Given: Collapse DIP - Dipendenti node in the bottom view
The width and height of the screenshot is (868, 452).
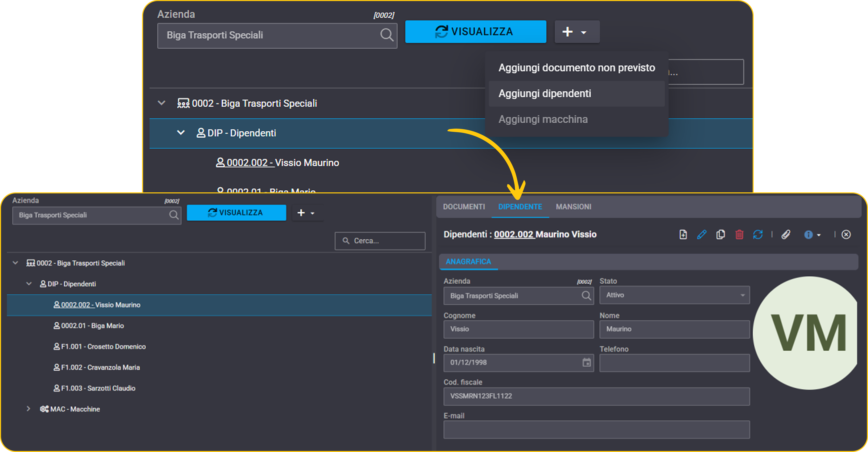Looking at the screenshot, I should click(x=29, y=284).
